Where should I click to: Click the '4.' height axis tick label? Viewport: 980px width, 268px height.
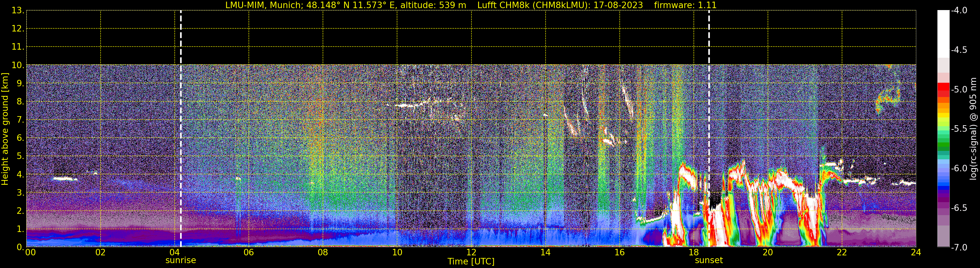tap(20, 175)
